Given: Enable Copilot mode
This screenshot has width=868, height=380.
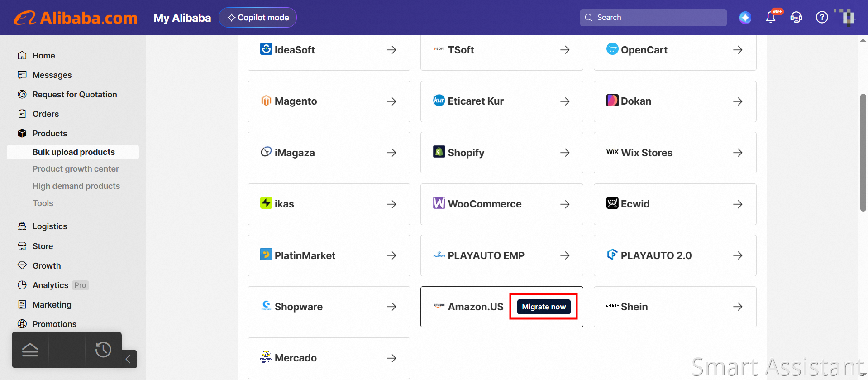Looking at the screenshot, I should click(258, 18).
